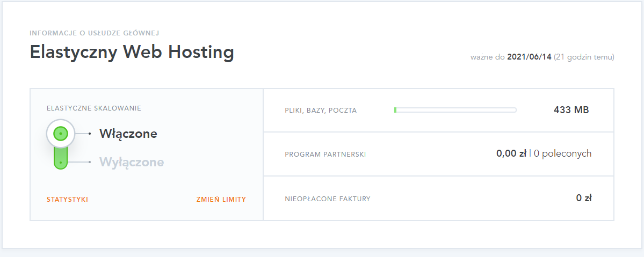Click the green filled part of storage bar
644x257 pixels.
395,110
